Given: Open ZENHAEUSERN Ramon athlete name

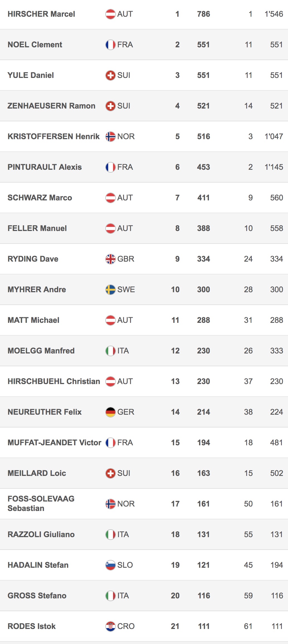Looking at the screenshot, I should pyautogui.click(x=51, y=106).
